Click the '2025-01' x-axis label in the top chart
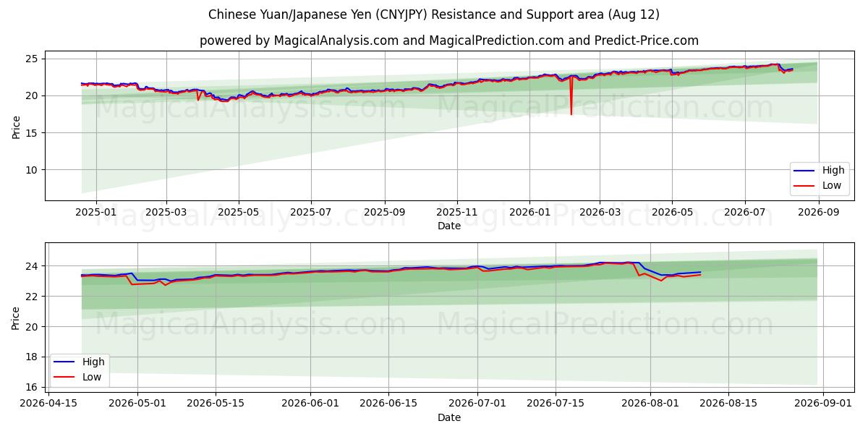Image resolution: width=868 pixels, height=434 pixels. 96,212
